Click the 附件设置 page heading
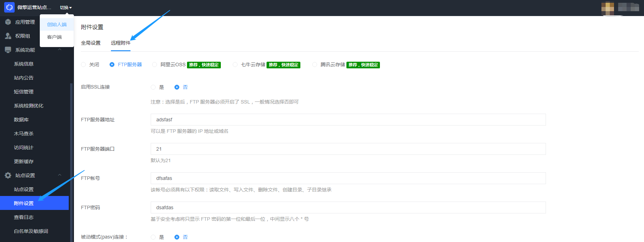 92,27
